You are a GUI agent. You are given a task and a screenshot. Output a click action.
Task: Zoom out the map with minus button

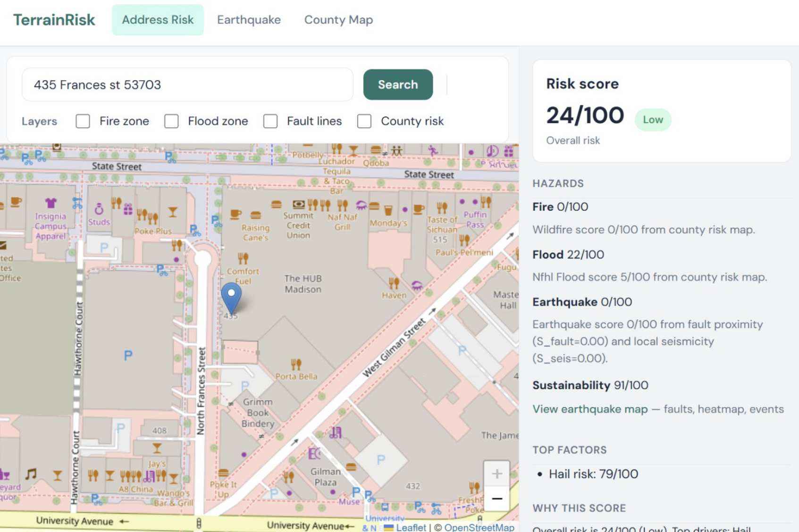click(496, 499)
